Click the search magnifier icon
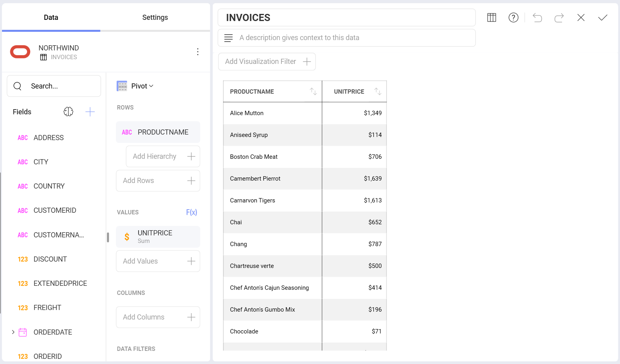 pos(17,86)
